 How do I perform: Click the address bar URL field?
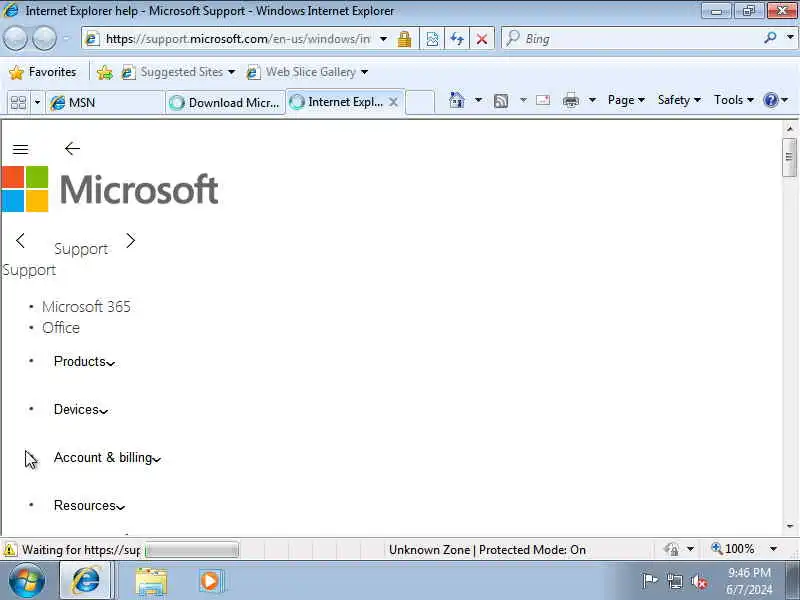237,39
